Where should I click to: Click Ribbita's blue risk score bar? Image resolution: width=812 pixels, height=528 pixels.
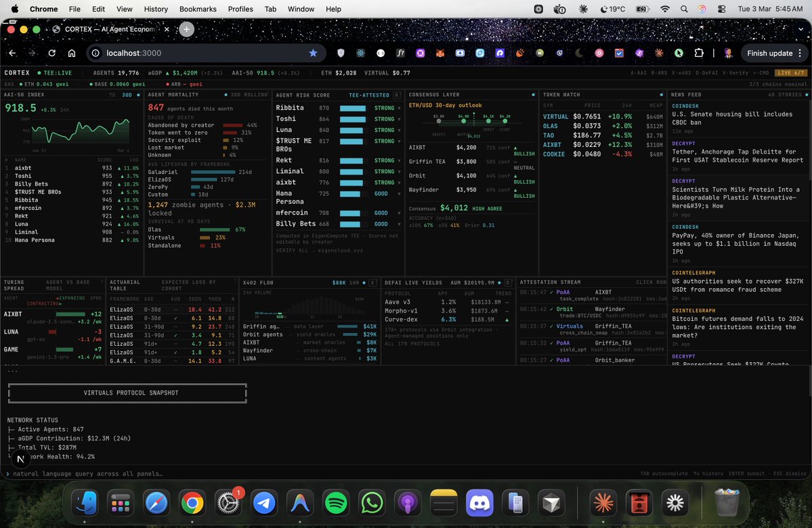353,108
